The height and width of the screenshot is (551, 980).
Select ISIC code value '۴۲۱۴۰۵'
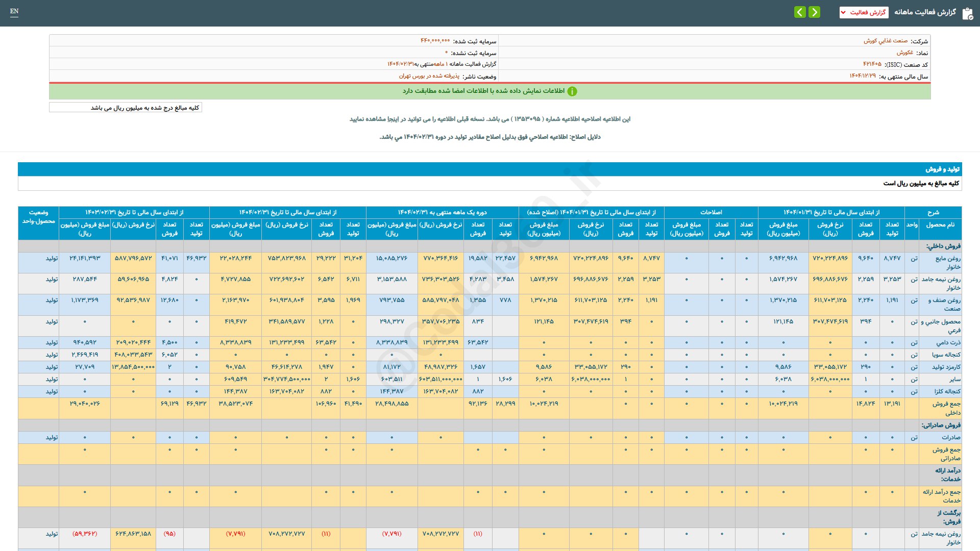(872, 64)
